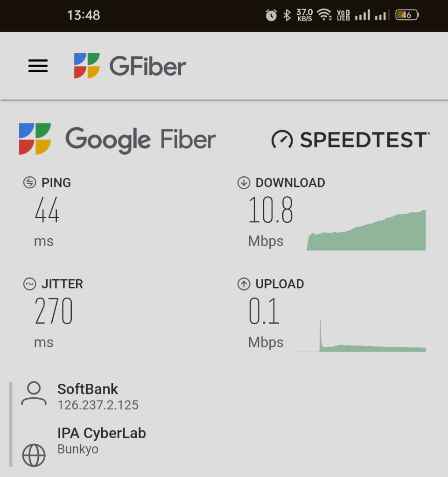
Task: Click the jitter wave icon
Action: click(x=29, y=284)
